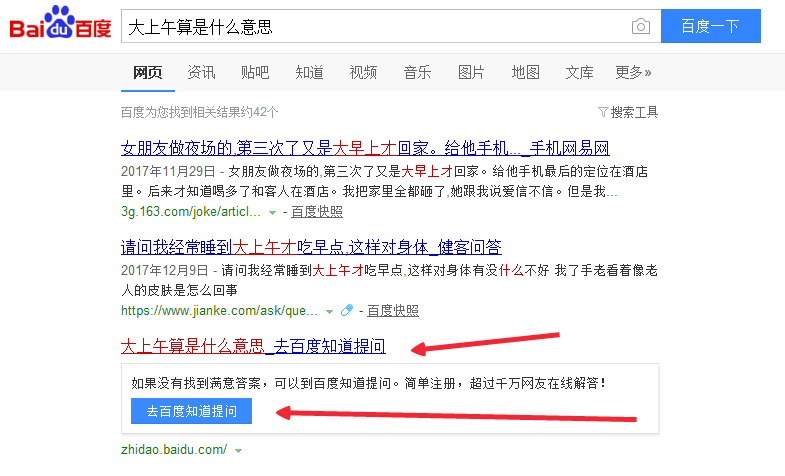Switch to the 资讯 tab
Image resolution: width=785 pixels, height=476 pixels.
click(x=201, y=73)
